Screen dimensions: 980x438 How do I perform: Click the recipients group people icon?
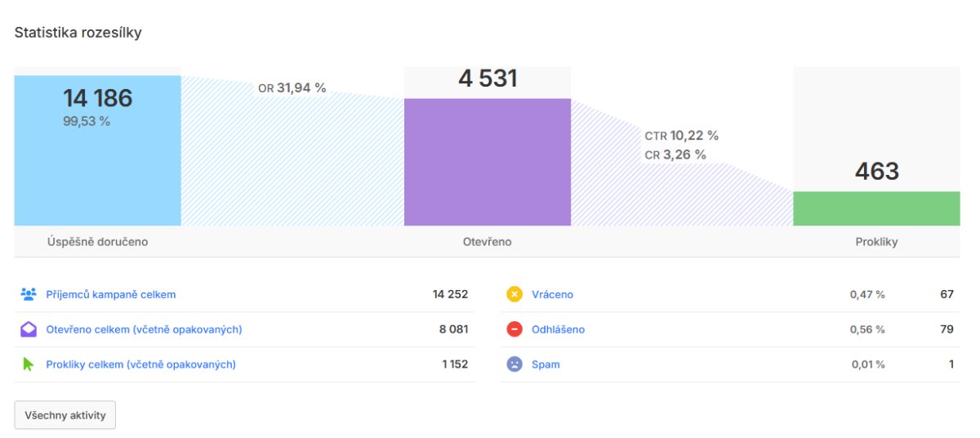(29, 294)
